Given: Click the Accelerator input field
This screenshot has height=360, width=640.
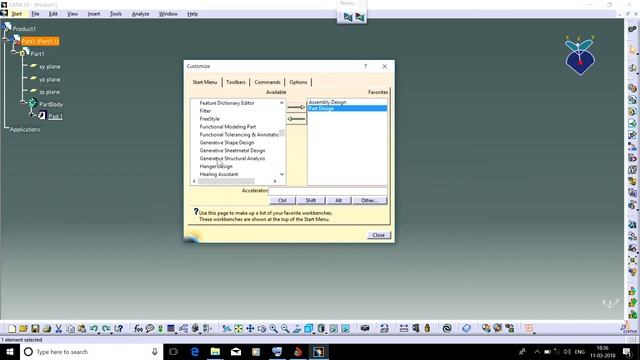Looking at the screenshot, I should 328,191.
